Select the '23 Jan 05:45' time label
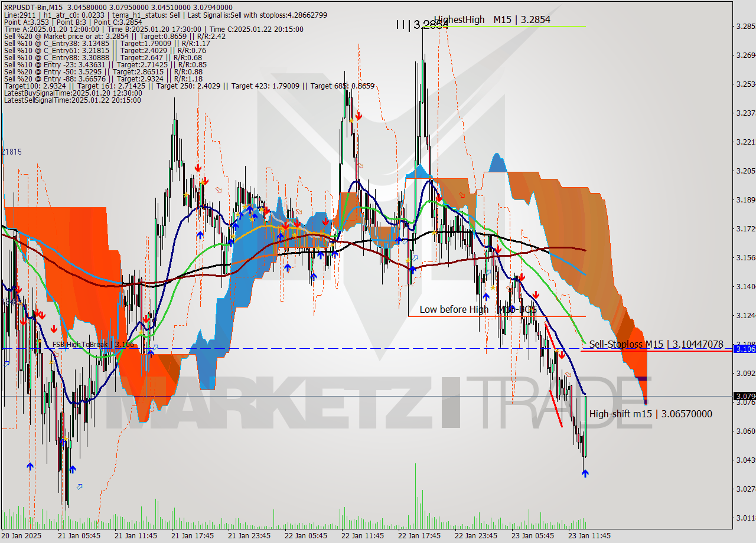Screen dimensions: 756x543 click(533, 536)
